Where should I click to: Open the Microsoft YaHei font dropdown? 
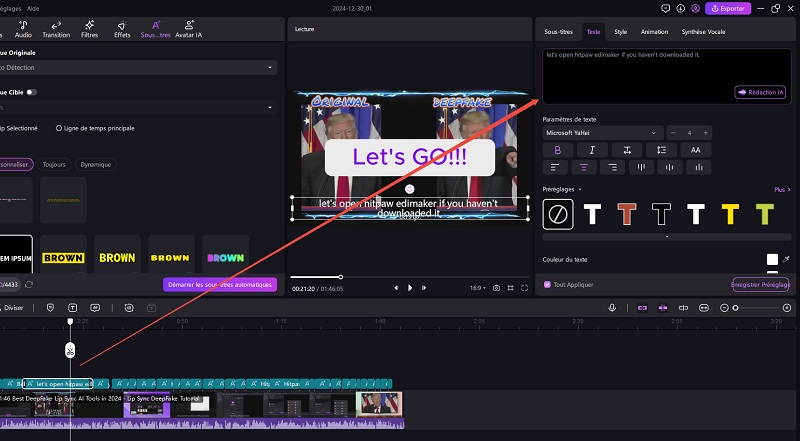pyautogui.click(x=602, y=132)
